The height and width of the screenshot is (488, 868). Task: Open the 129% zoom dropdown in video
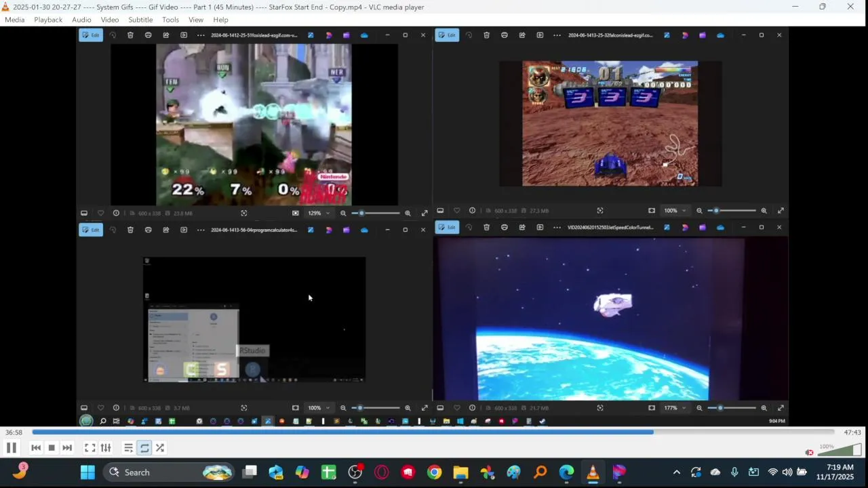[319, 213]
